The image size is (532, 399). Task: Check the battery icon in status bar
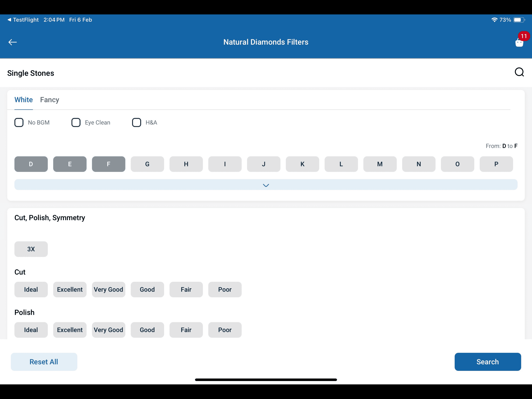[519, 20]
